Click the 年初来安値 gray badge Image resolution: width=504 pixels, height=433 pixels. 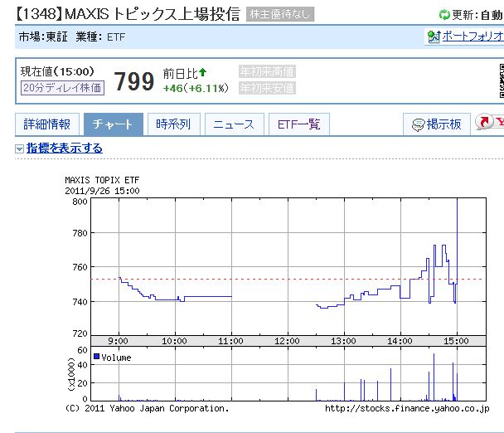click(267, 88)
